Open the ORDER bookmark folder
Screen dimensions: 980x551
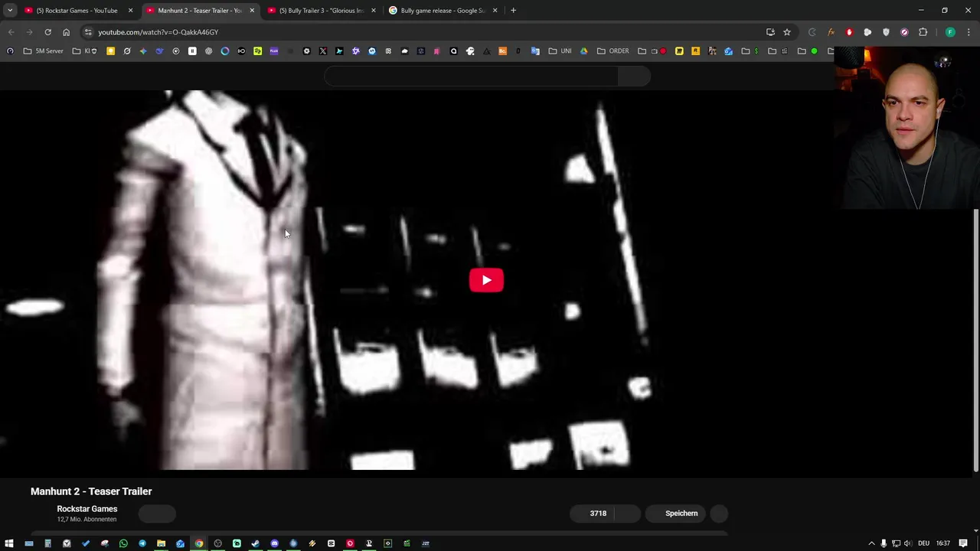point(612,51)
